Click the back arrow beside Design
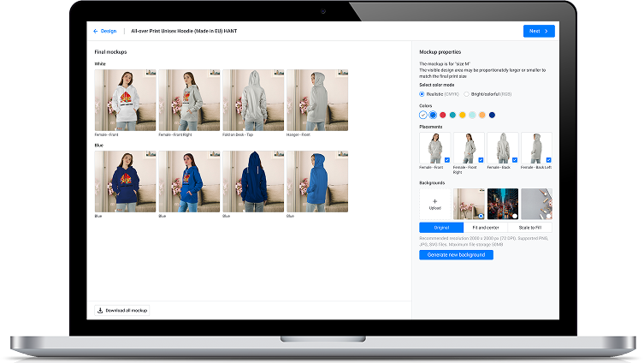 click(96, 31)
